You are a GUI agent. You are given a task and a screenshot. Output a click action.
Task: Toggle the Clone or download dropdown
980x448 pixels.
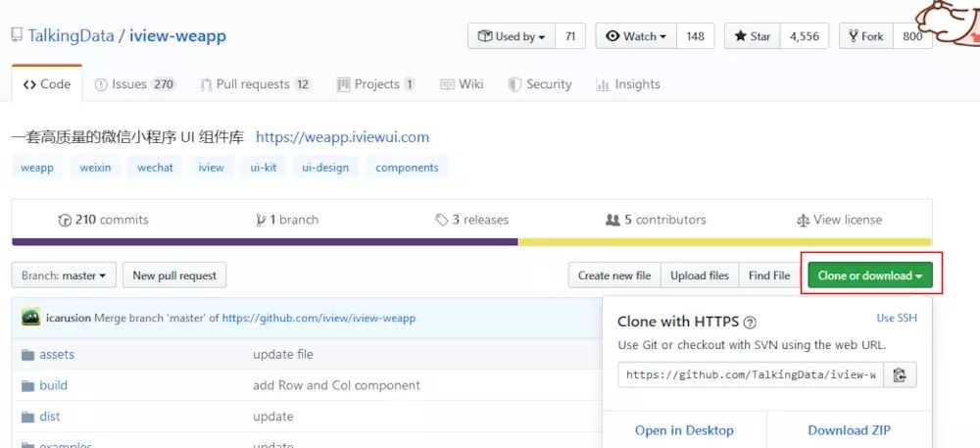click(870, 274)
